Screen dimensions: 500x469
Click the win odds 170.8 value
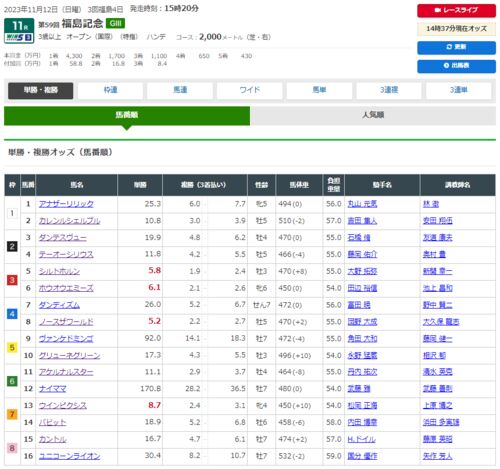151,389
